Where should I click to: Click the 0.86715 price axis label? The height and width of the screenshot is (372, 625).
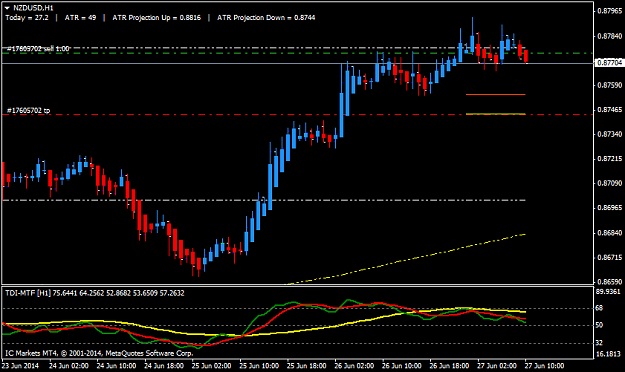(609, 258)
